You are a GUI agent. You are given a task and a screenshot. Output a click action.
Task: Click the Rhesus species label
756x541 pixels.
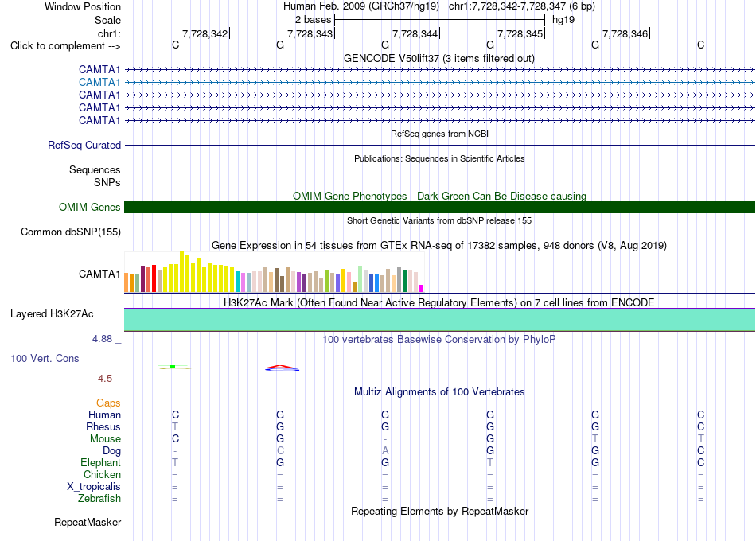point(103,427)
